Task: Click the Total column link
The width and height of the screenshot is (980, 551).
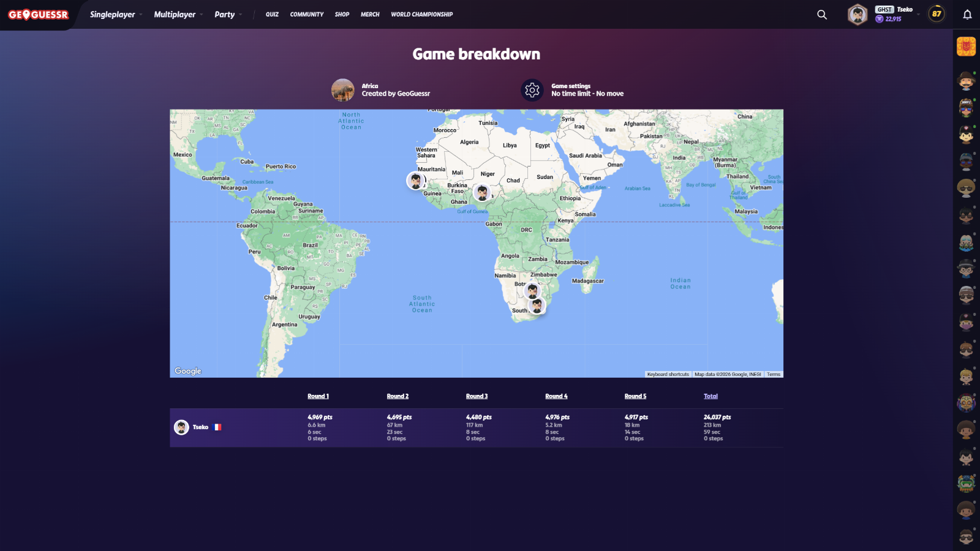Action: coord(710,396)
